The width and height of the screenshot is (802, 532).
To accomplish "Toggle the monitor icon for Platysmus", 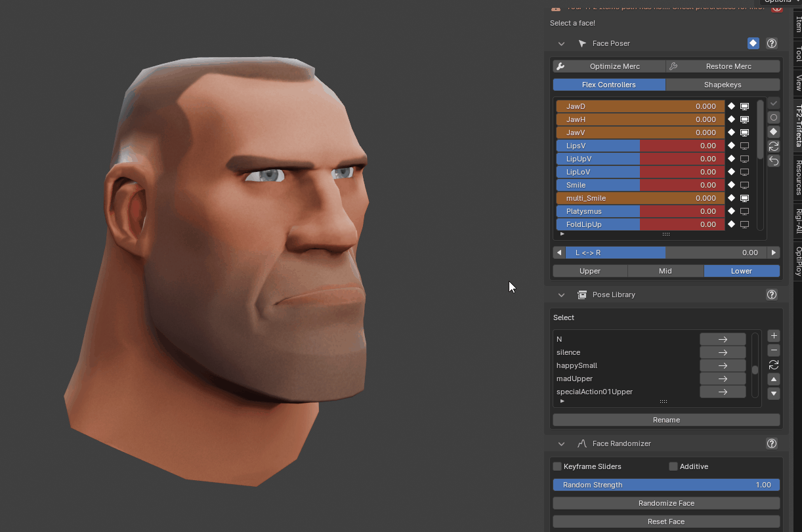I will coord(745,211).
